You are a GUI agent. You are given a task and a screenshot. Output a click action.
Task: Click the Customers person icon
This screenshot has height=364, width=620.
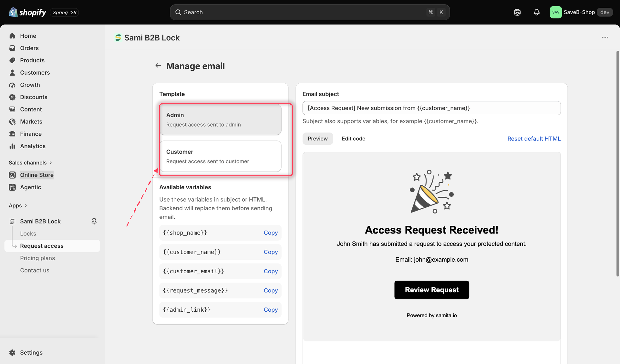pos(12,73)
